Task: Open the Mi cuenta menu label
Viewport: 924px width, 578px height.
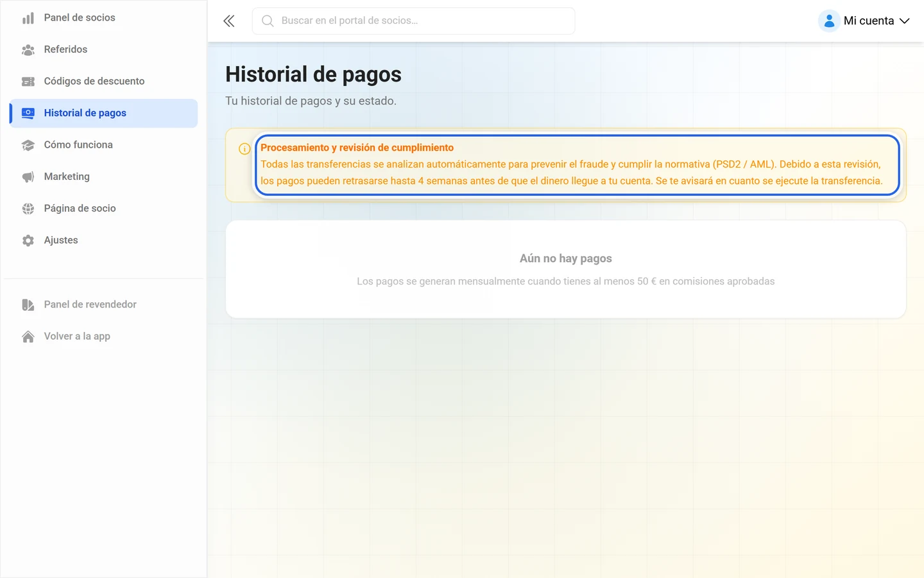Action: (x=869, y=21)
